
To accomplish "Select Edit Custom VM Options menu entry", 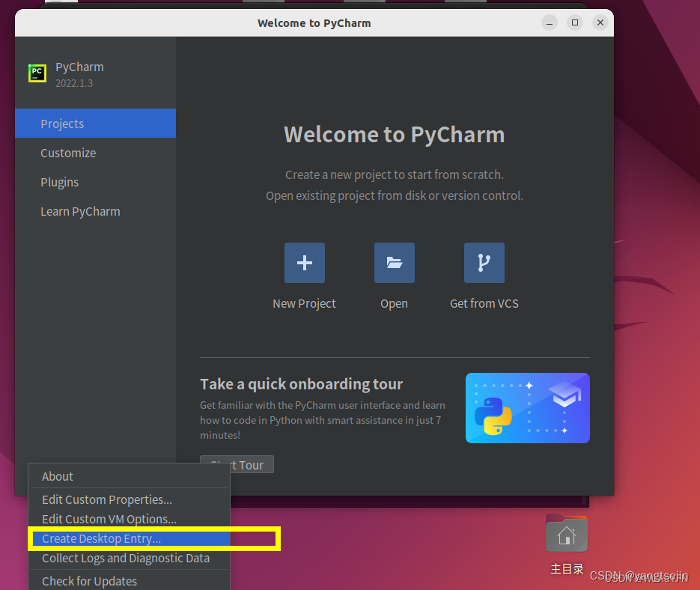I will click(130, 519).
